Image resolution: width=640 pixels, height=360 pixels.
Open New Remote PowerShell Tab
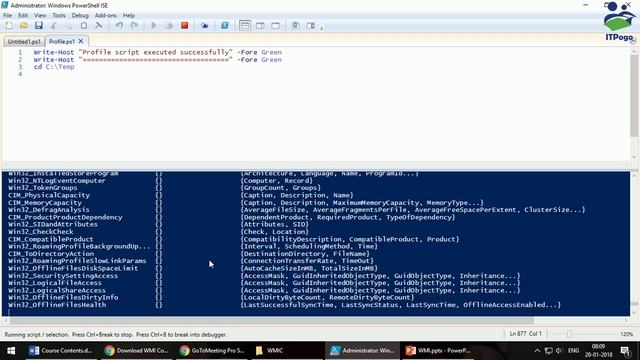pos(204,26)
